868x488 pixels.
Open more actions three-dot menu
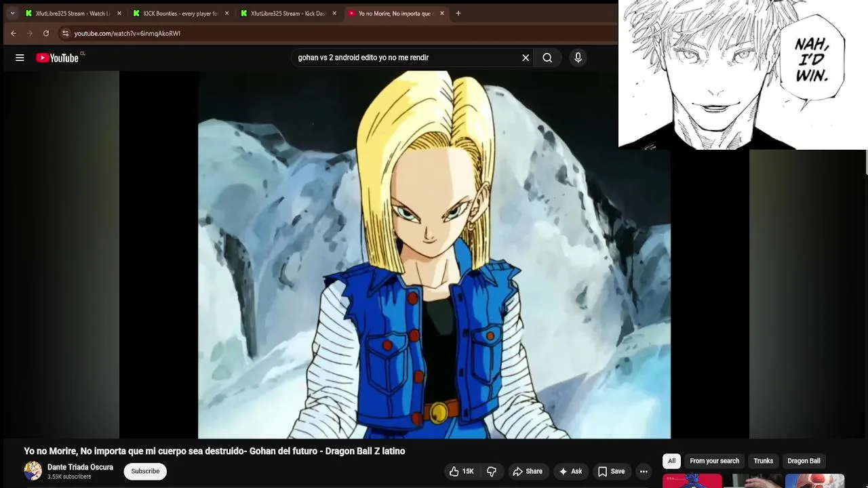(x=644, y=471)
